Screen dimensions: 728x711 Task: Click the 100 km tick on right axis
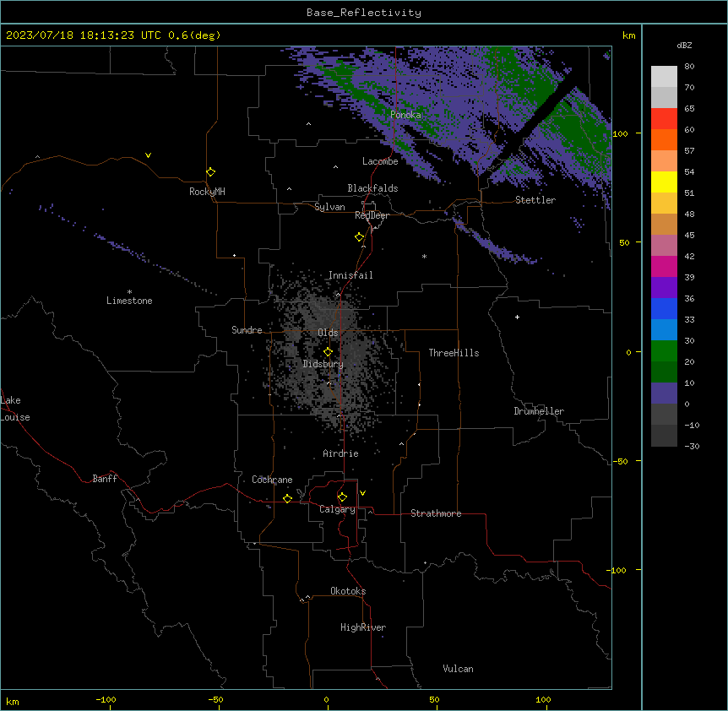pos(620,133)
